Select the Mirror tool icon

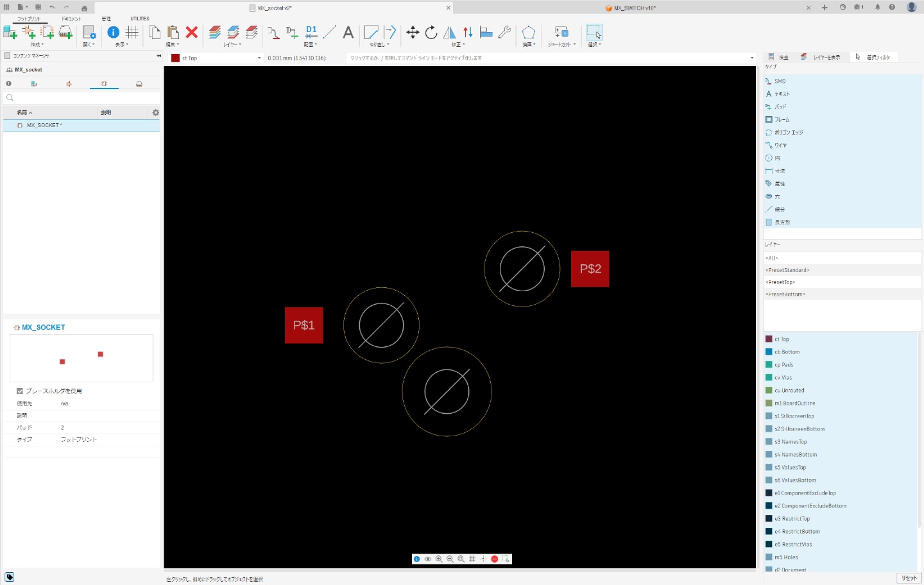pos(450,32)
